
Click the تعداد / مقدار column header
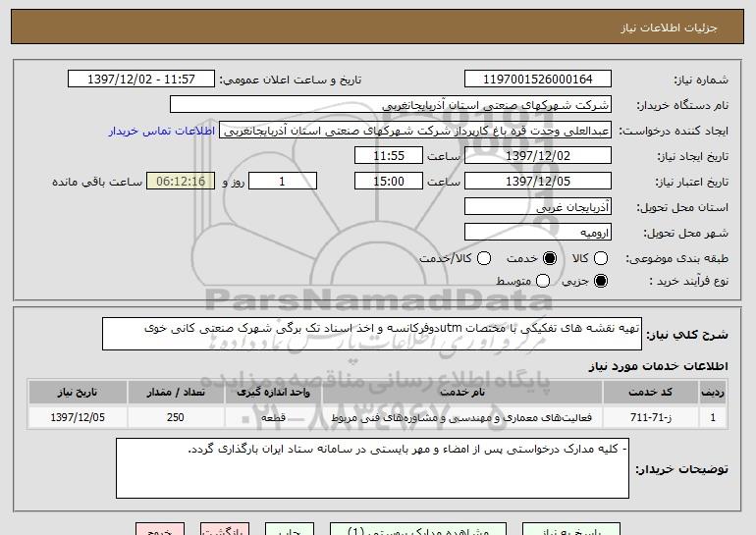(x=176, y=393)
